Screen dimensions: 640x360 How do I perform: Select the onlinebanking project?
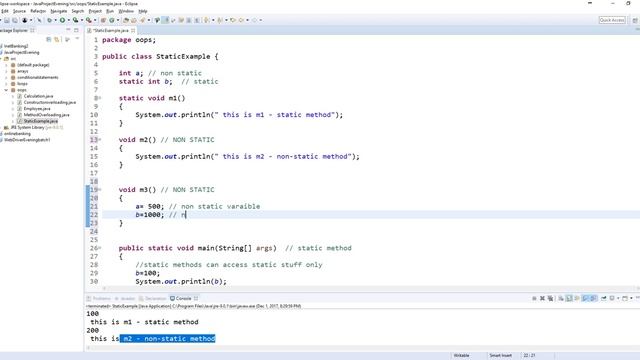point(16,133)
